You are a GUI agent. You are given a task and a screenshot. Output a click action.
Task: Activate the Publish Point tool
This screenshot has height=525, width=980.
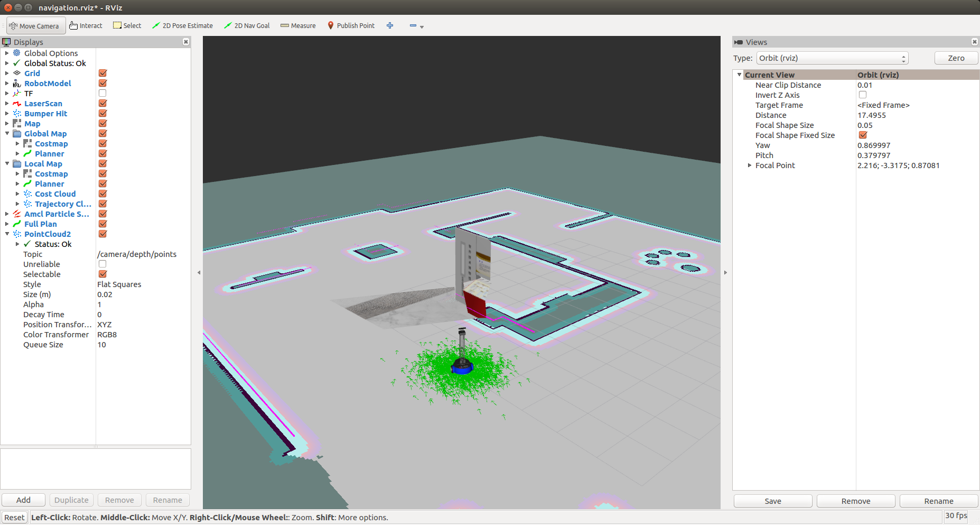click(x=351, y=26)
